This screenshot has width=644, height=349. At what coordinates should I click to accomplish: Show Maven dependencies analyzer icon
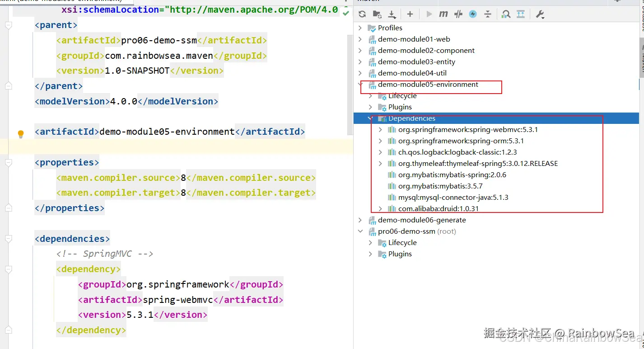(x=506, y=14)
